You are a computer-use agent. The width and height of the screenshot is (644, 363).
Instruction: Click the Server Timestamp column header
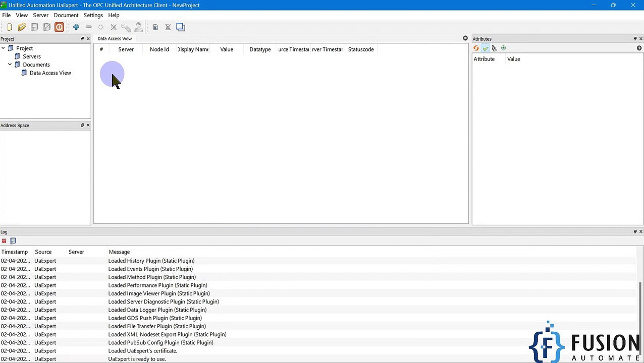click(327, 49)
